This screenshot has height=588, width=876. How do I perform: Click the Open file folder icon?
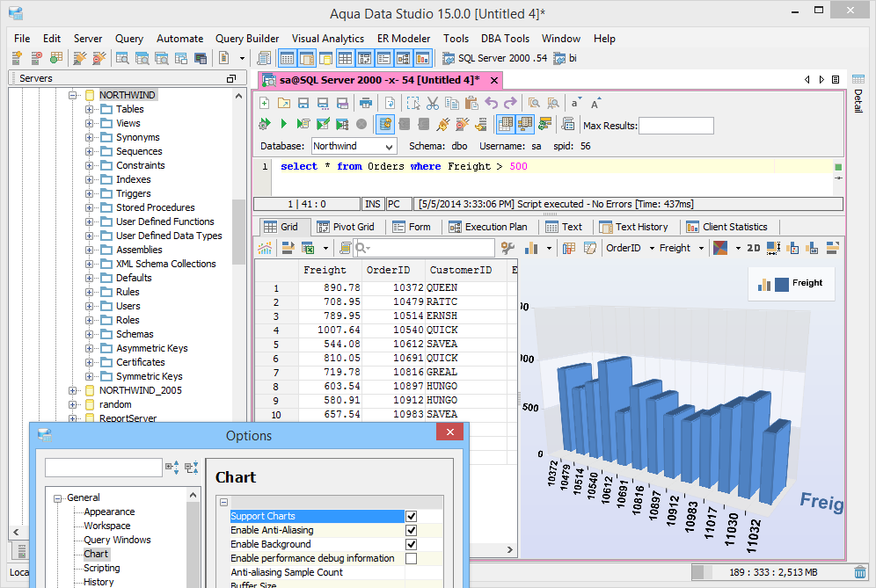tap(284, 103)
